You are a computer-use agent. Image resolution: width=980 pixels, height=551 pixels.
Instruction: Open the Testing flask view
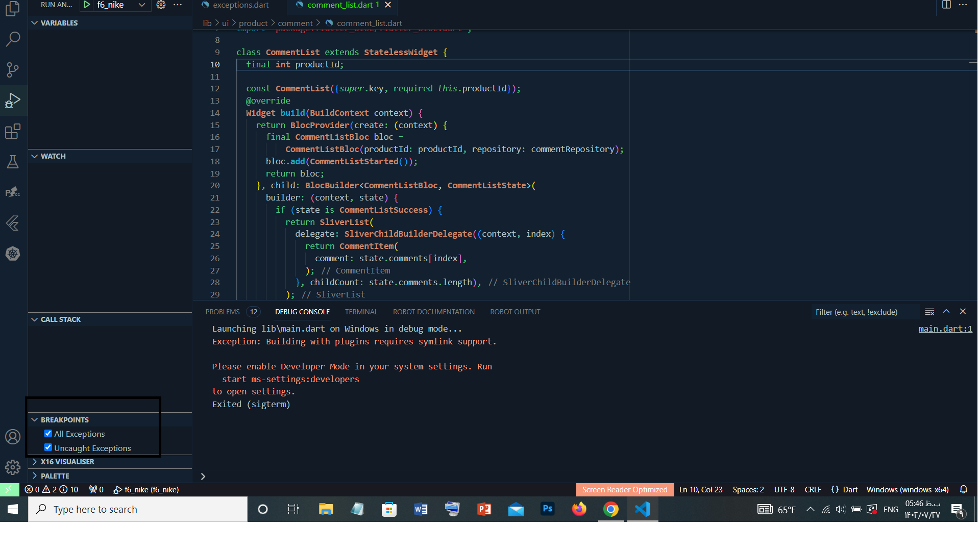pos(13,162)
